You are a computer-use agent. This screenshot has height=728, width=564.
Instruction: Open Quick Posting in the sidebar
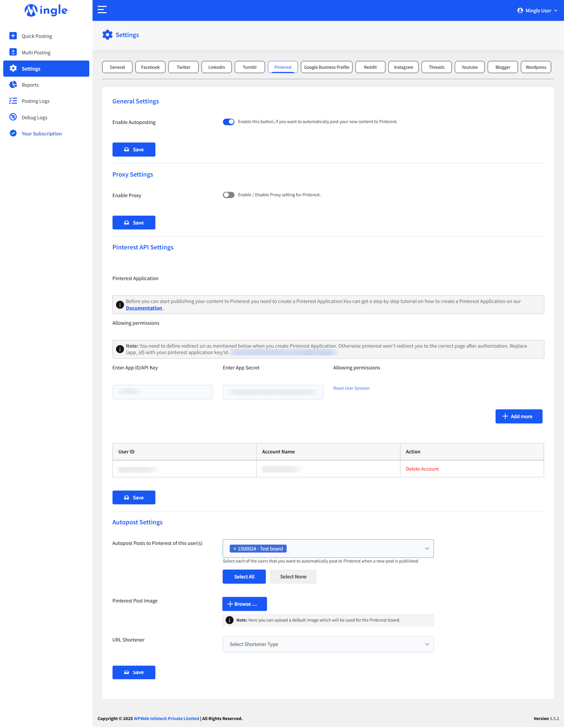(x=46, y=36)
